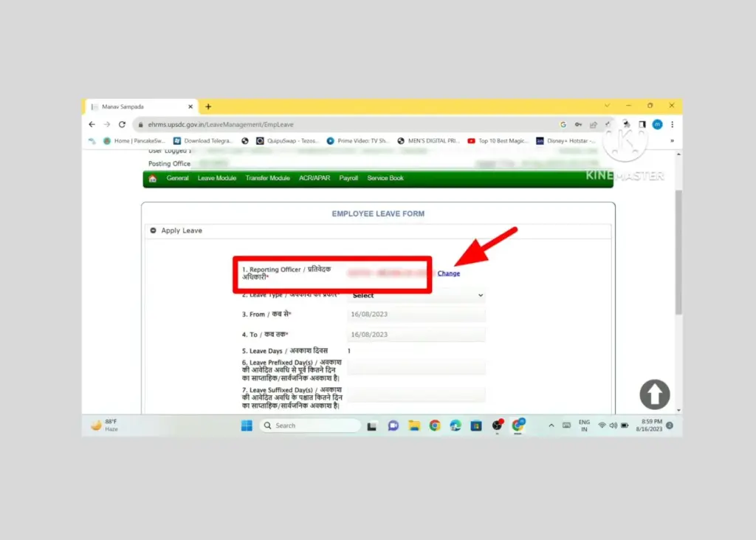Screen dimensions: 756x540
Task: Click the volume speaker icon
Action: (613, 425)
